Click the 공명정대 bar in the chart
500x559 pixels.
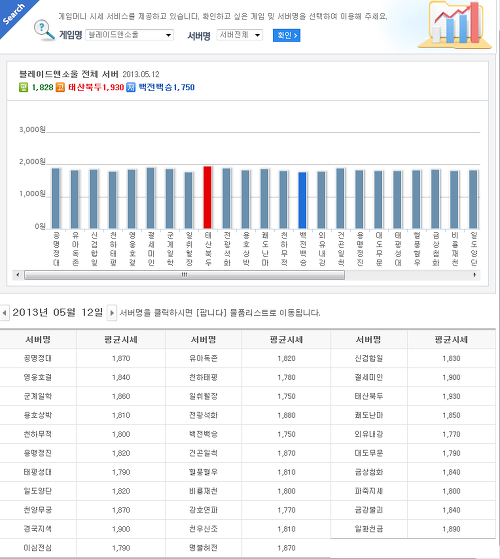click(56, 198)
